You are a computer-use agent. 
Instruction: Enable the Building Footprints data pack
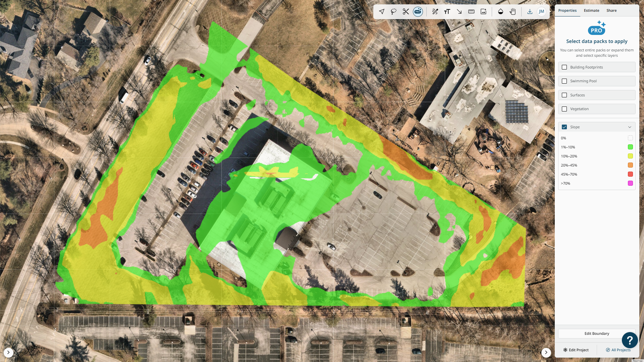[564, 67]
